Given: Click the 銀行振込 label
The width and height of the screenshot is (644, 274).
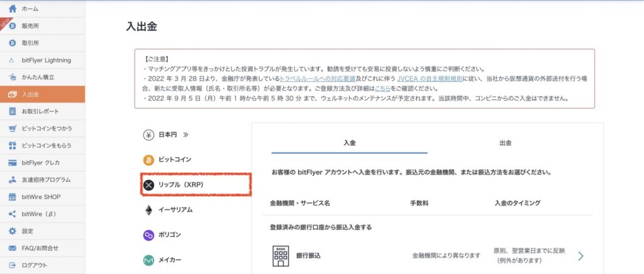Looking at the screenshot, I should click(x=308, y=256).
